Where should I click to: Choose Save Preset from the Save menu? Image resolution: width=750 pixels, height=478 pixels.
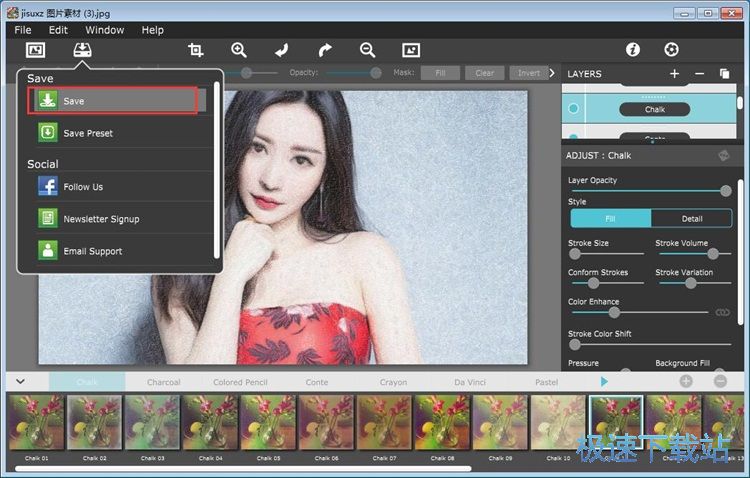[88, 133]
